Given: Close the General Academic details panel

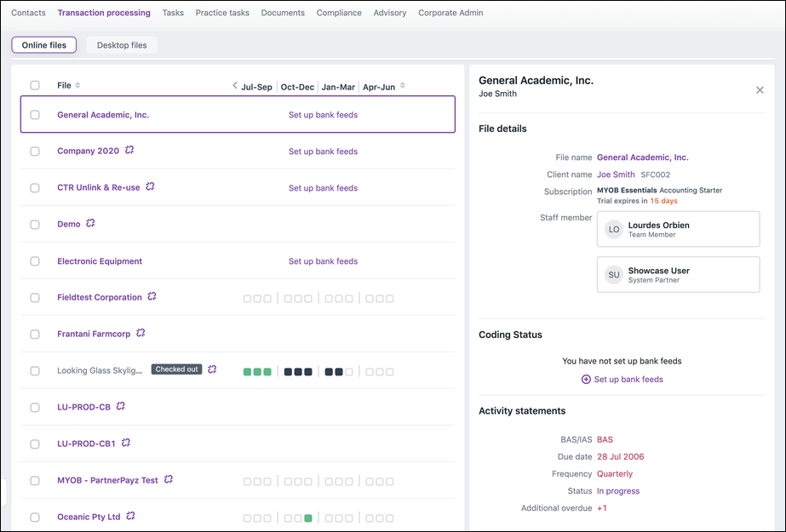Looking at the screenshot, I should [760, 90].
